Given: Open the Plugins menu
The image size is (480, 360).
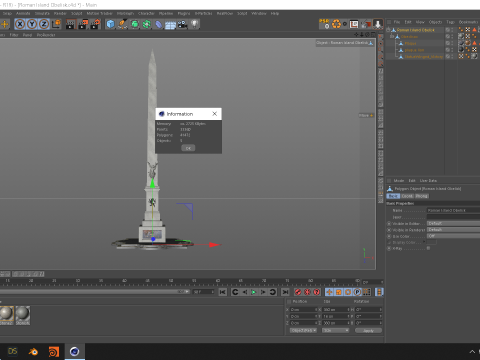Looking at the screenshot, I should 184,13.
